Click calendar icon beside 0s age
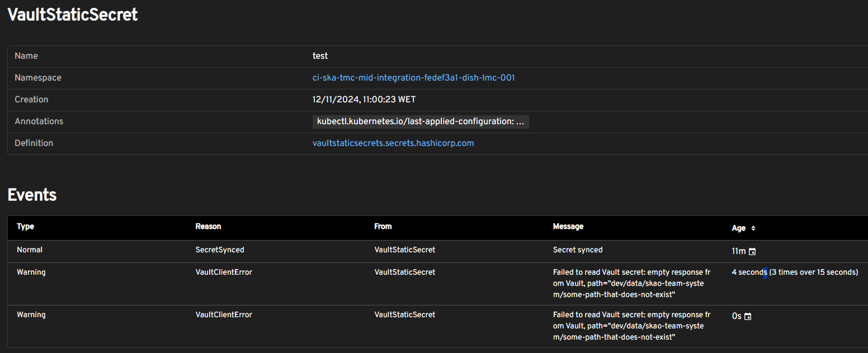This screenshot has width=868, height=353. pos(748,317)
